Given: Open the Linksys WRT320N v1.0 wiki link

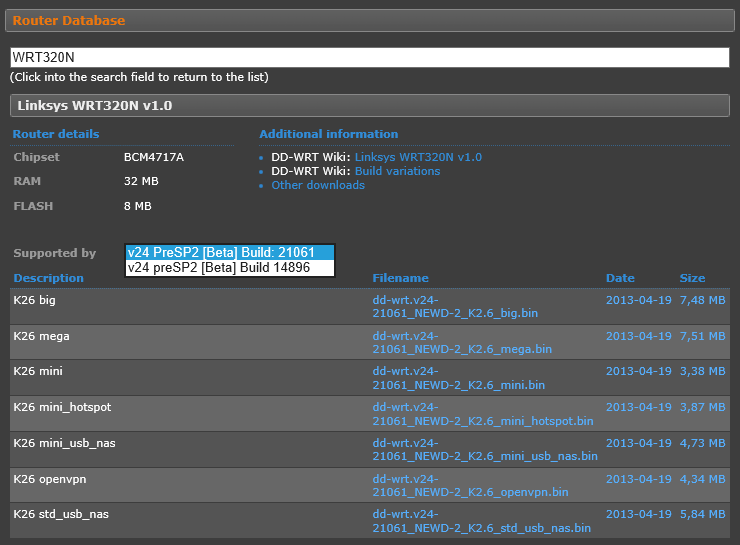Looking at the screenshot, I should pos(418,157).
